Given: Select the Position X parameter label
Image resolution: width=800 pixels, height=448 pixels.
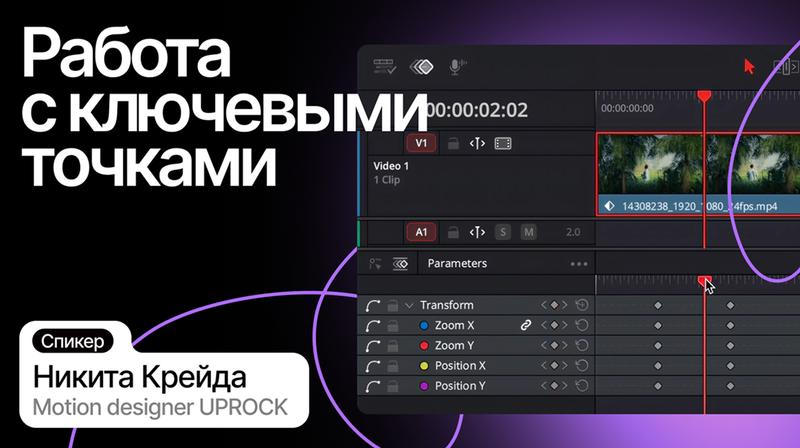Looking at the screenshot, I should coord(460,366).
